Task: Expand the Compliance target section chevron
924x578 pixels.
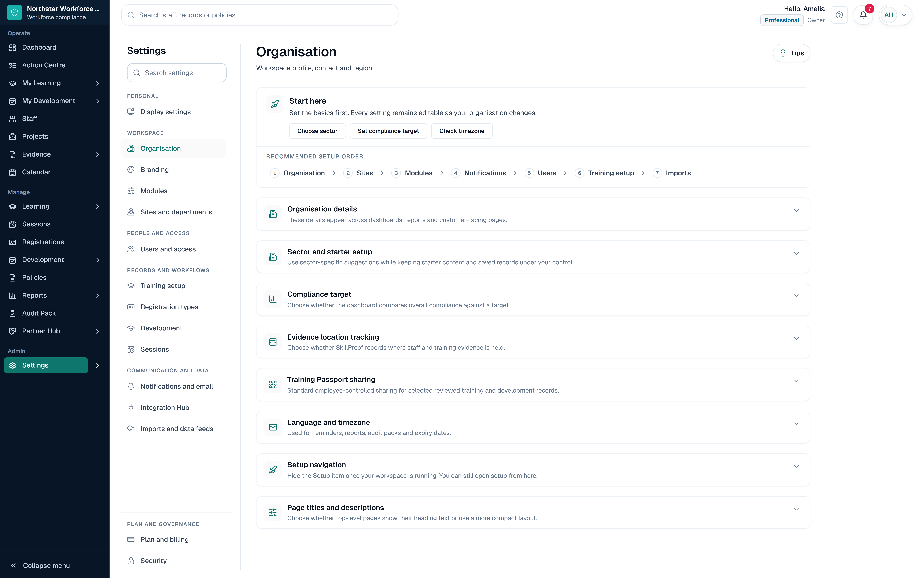Action: click(796, 296)
